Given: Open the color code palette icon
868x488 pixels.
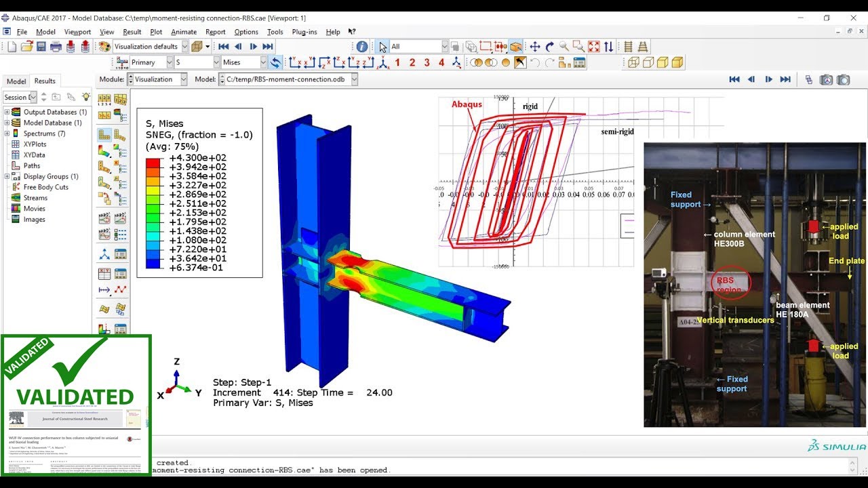Looking at the screenshot, I should (x=104, y=47).
